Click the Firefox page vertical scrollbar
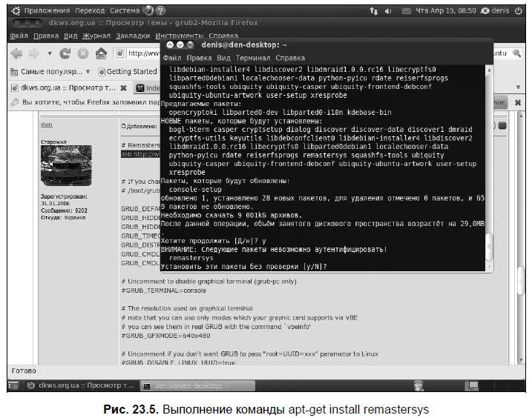This screenshot has height=418, width=532. coord(521,281)
